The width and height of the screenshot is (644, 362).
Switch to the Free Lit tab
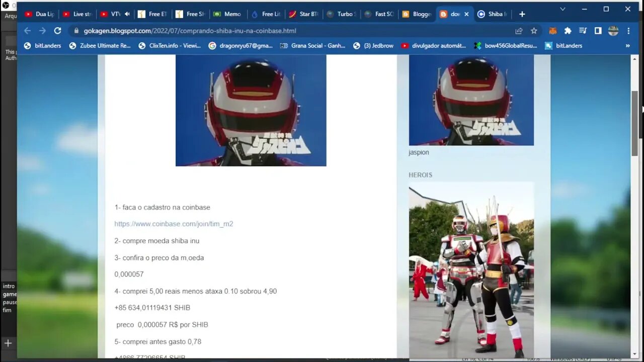266,14
